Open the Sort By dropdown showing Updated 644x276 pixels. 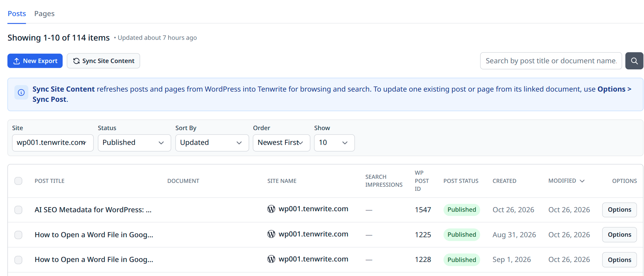(x=212, y=143)
